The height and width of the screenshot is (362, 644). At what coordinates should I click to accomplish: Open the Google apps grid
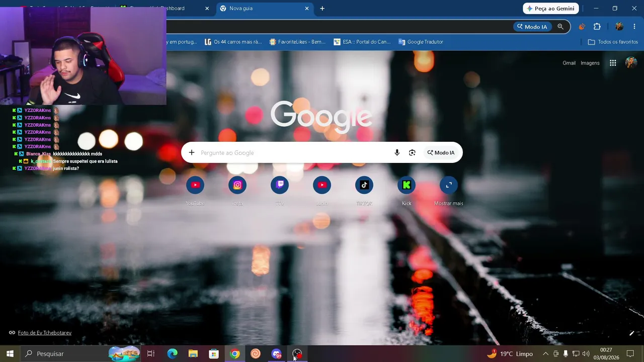coord(613,63)
